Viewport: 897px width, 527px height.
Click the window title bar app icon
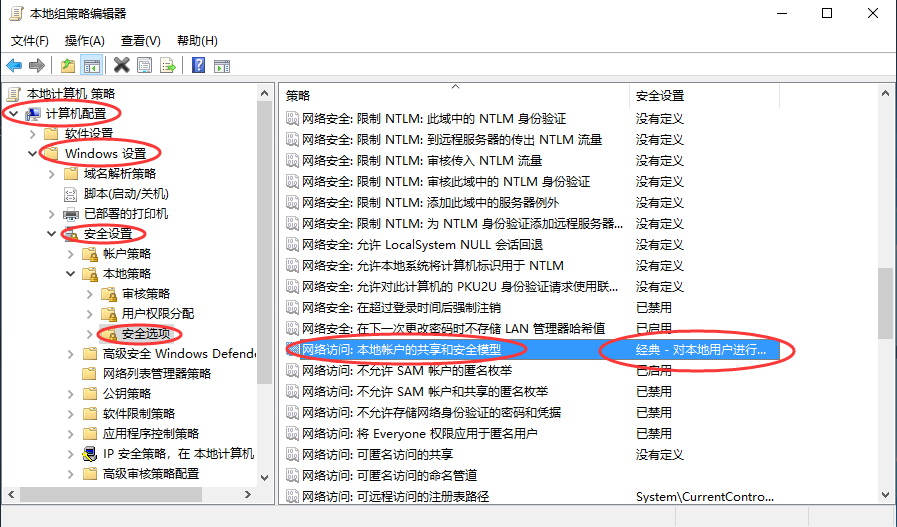[x=16, y=13]
